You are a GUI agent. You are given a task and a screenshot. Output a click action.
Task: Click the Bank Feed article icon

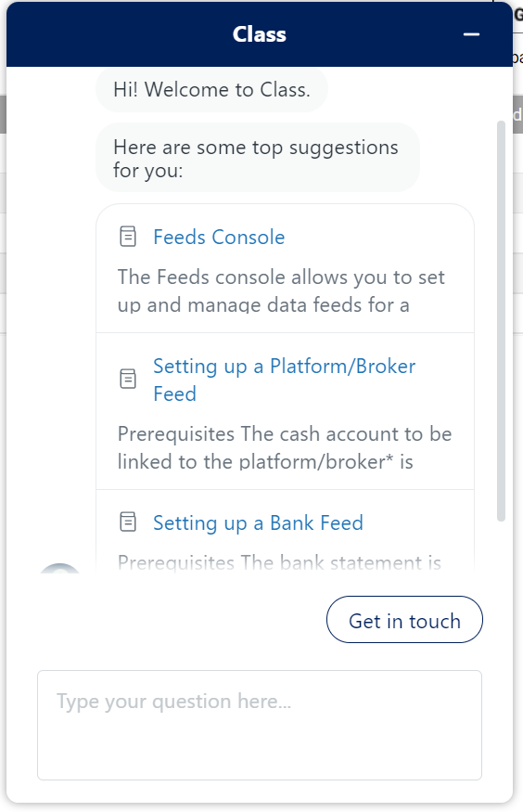pyautogui.click(x=128, y=522)
